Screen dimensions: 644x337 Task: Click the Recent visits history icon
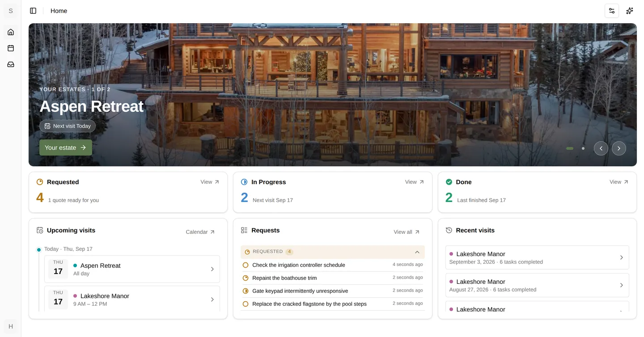coord(449,230)
